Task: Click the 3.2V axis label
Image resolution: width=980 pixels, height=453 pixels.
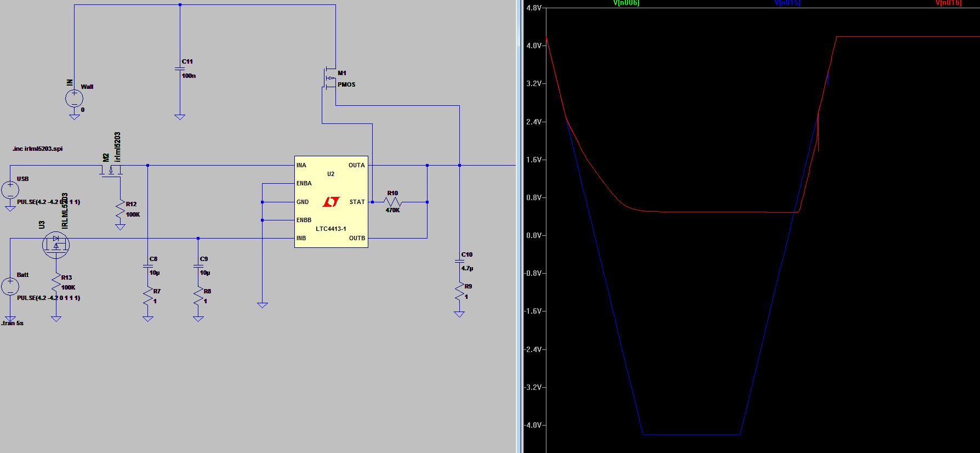Action: click(534, 84)
